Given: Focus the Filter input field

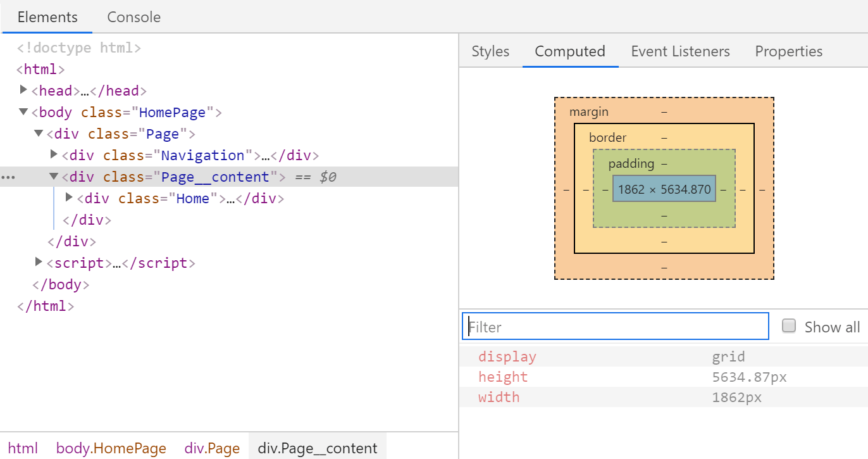Looking at the screenshot, I should (x=615, y=327).
